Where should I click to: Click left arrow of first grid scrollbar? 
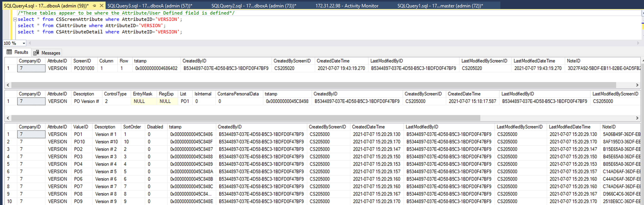(x=8, y=85)
